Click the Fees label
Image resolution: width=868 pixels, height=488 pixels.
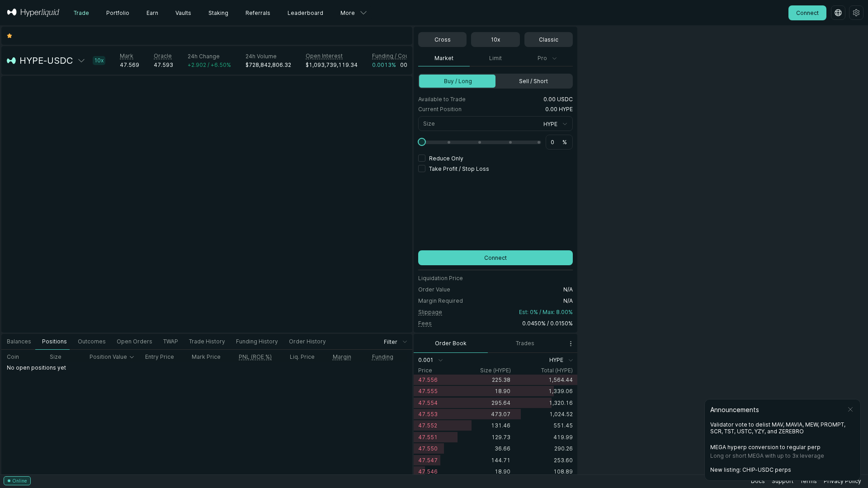pyautogui.click(x=425, y=324)
